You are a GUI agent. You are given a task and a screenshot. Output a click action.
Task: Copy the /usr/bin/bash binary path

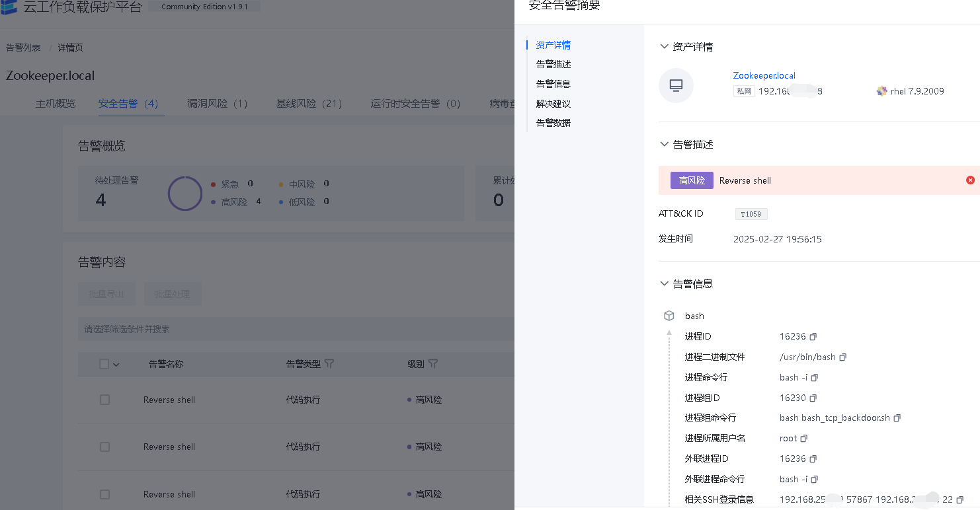pos(842,357)
